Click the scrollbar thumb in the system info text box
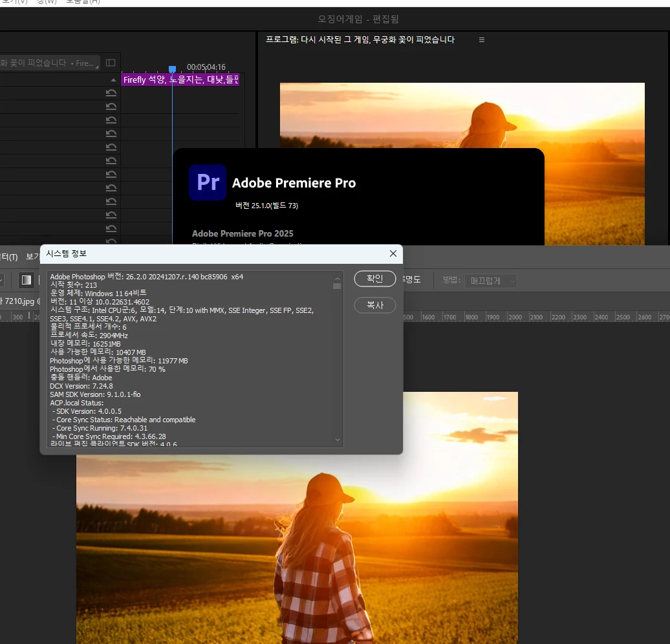This screenshot has height=644, width=670. point(337,286)
